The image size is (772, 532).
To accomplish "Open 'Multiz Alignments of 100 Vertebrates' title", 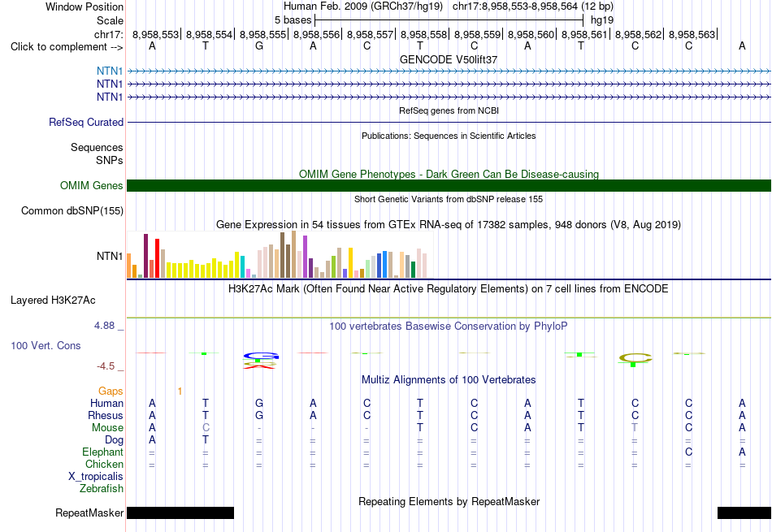I will [449, 380].
